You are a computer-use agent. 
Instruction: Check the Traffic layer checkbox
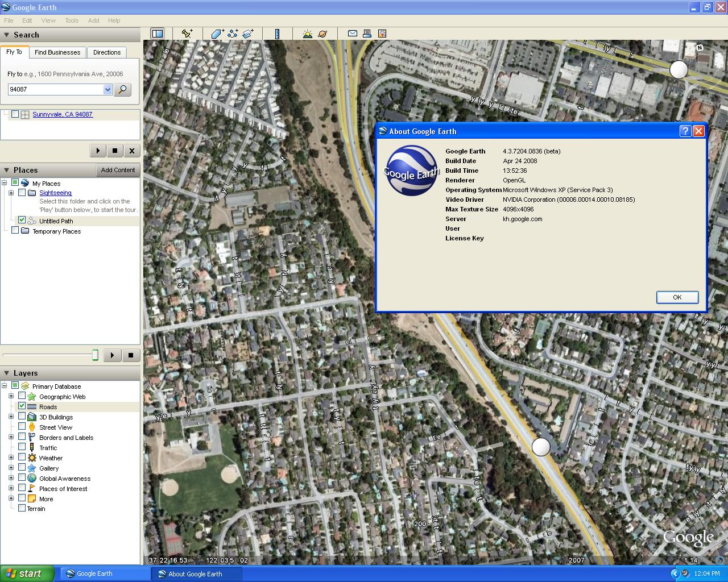click(x=22, y=447)
